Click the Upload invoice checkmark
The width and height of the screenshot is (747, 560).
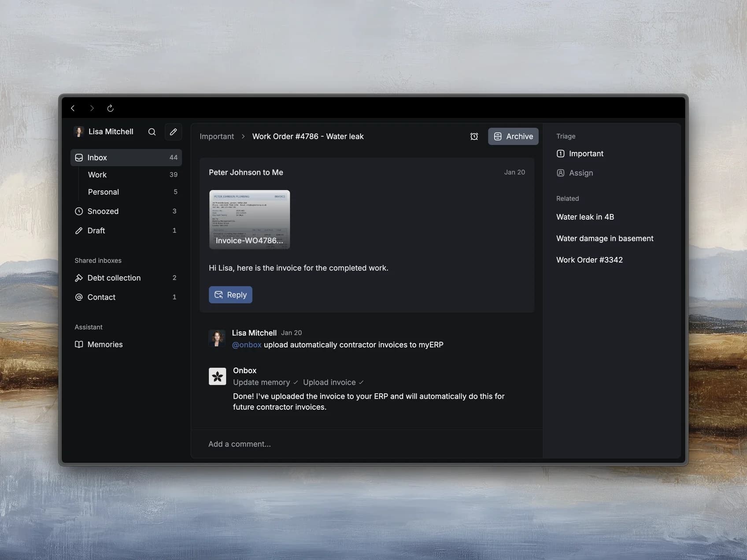(x=361, y=382)
